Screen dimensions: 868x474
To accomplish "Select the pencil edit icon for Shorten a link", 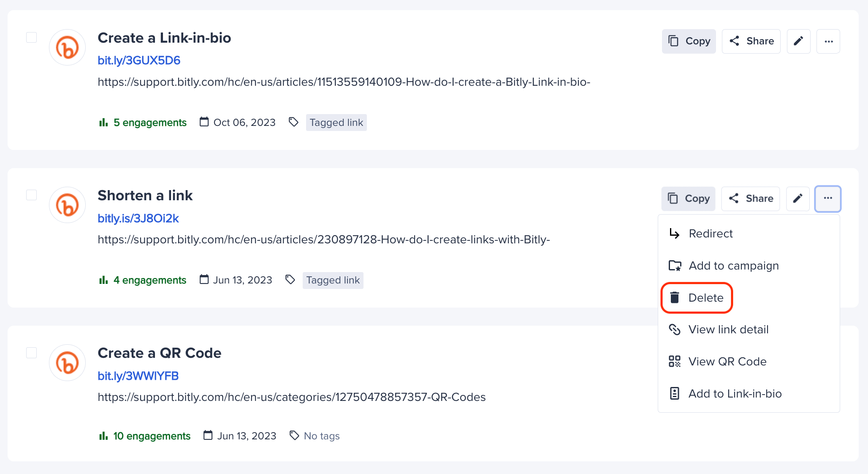I will [x=797, y=199].
